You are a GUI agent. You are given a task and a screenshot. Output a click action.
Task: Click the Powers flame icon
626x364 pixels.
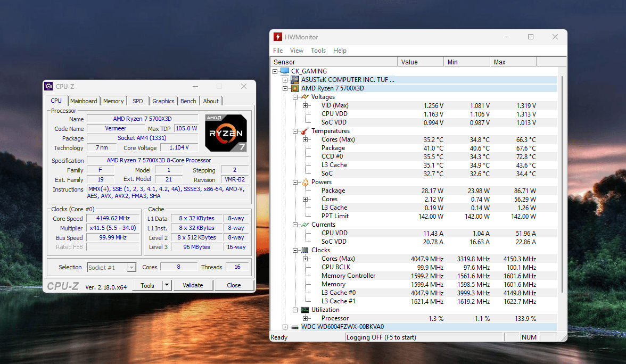coord(305,182)
